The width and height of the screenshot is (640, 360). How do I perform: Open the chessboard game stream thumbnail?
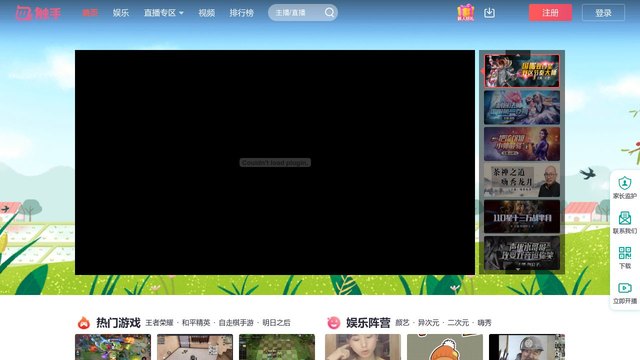277,347
